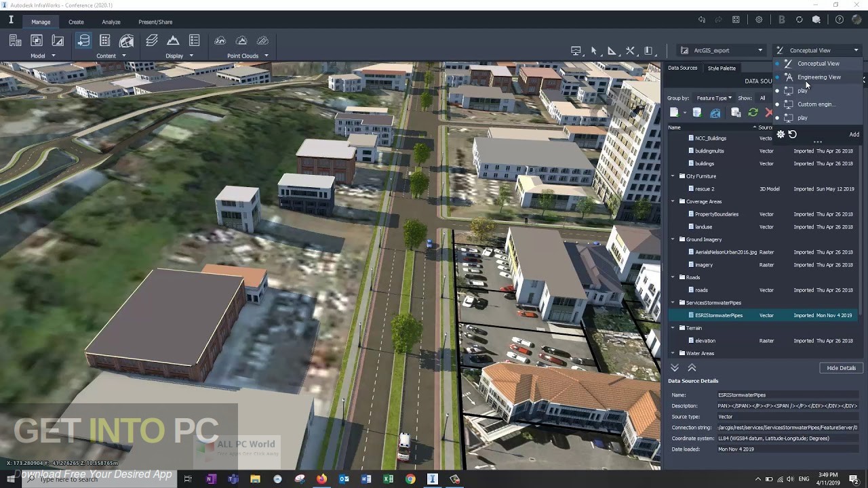Open the Feature Type group-by dropdown
The image size is (868, 488).
click(713, 98)
